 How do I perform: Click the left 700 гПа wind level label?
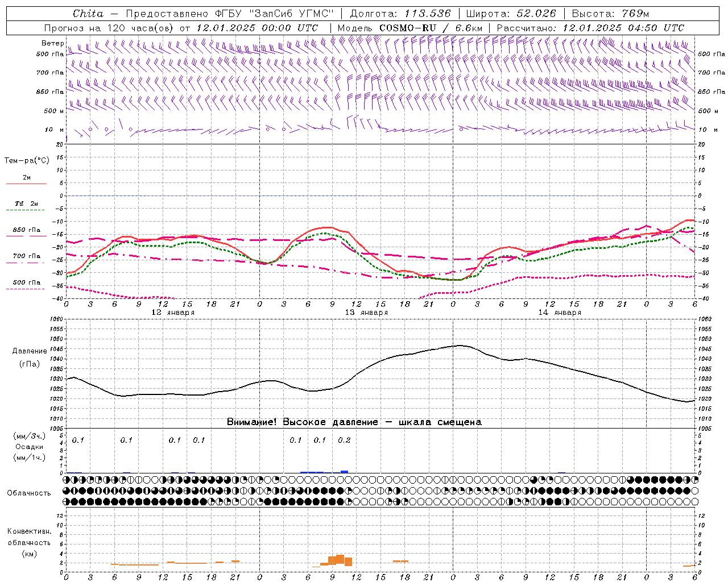(50, 73)
